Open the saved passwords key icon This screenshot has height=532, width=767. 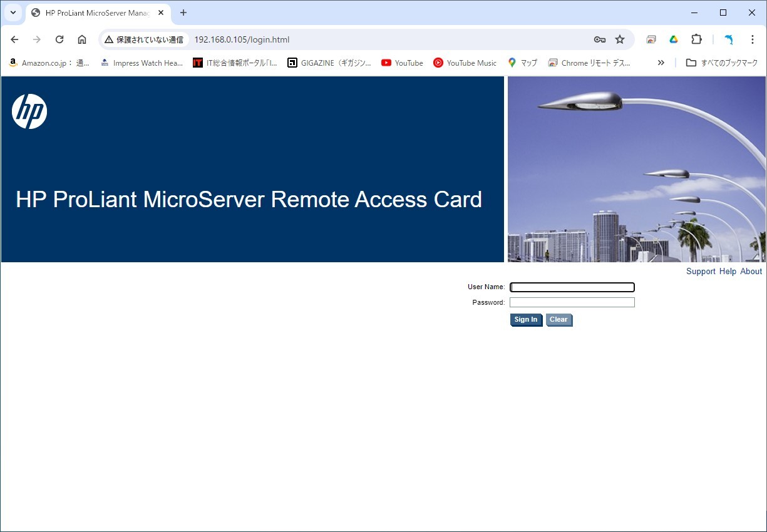(x=600, y=39)
